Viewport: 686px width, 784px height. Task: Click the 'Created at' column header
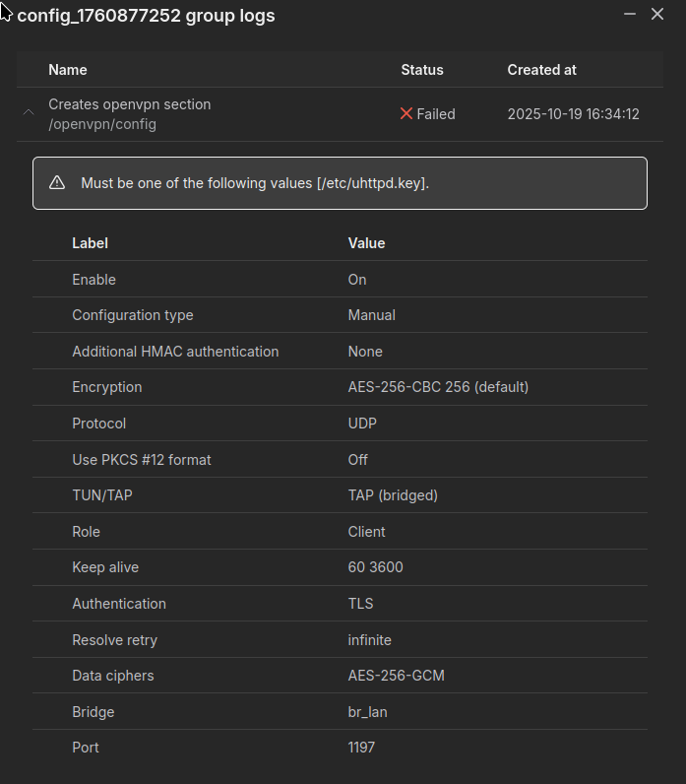coord(541,70)
